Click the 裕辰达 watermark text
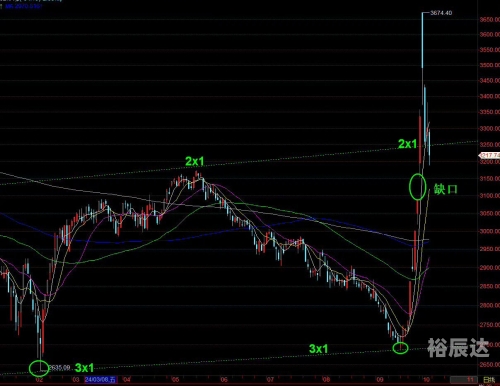The image size is (500, 386). tap(458, 348)
